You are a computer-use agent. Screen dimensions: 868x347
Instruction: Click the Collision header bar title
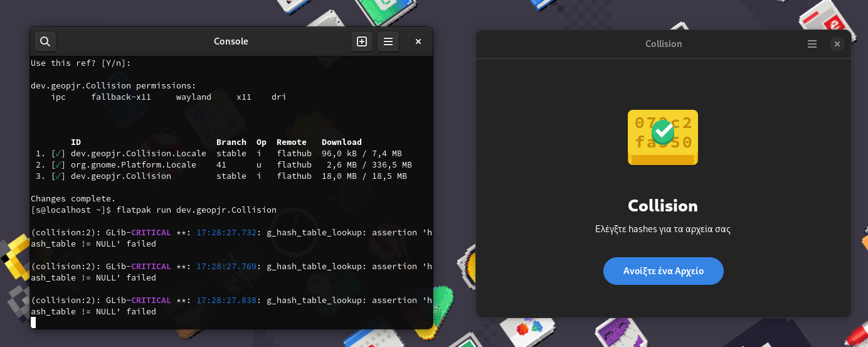[664, 44]
